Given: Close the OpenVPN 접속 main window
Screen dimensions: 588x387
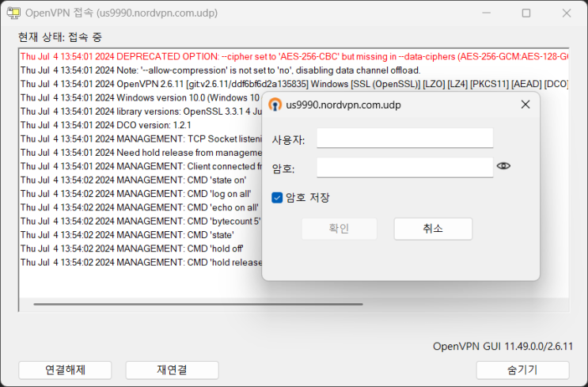Looking at the screenshot, I should pos(567,13).
